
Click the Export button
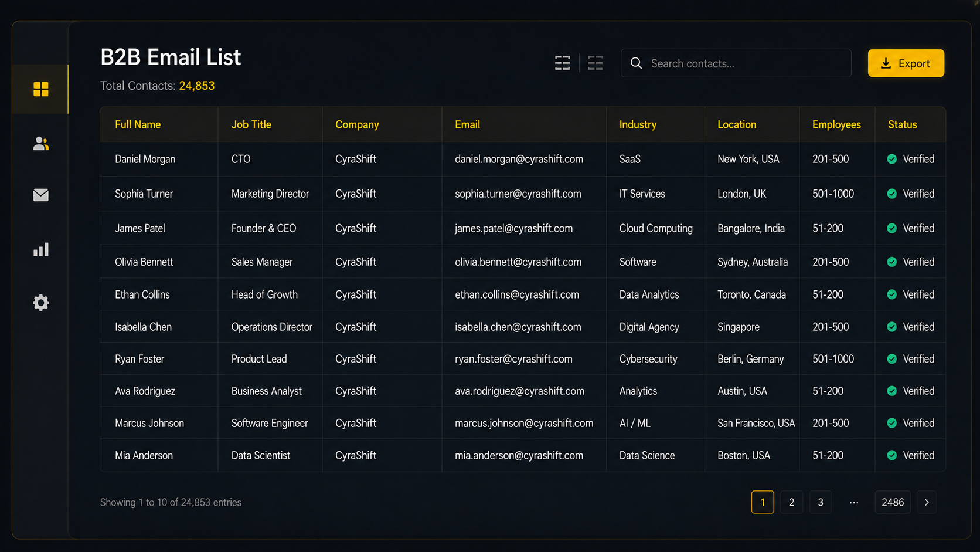(x=906, y=63)
